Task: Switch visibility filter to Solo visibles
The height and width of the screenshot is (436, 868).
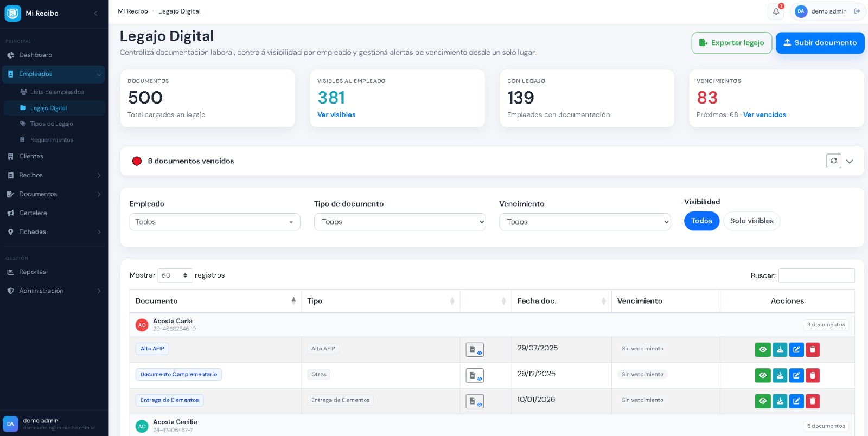Action: click(x=751, y=221)
